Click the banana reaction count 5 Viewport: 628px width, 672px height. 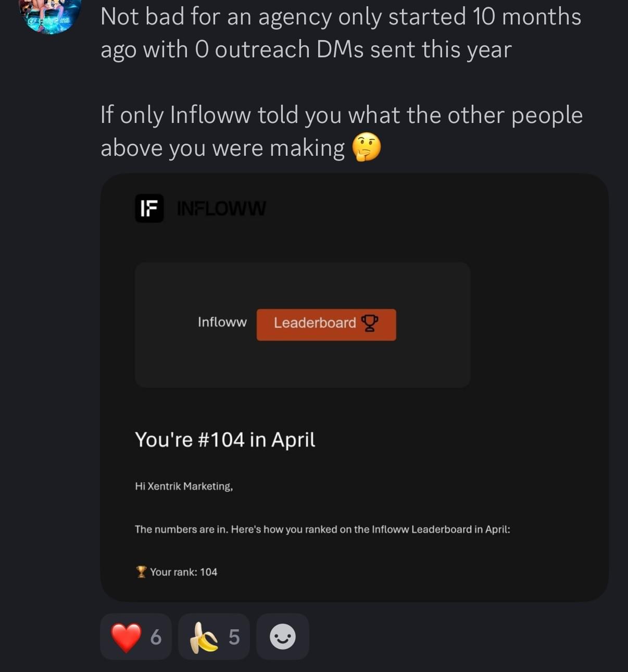234,637
